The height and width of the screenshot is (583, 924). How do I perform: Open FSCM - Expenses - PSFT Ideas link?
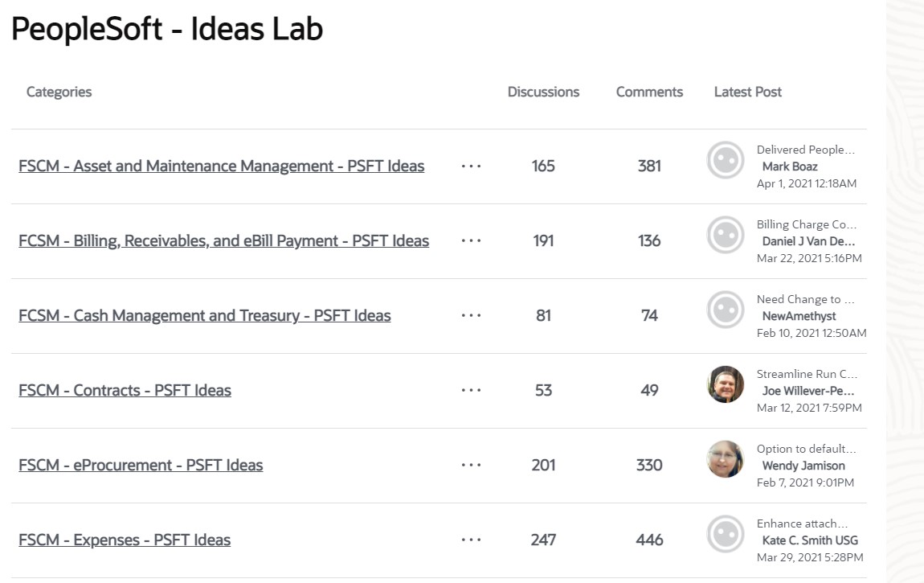pyautogui.click(x=125, y=540)
